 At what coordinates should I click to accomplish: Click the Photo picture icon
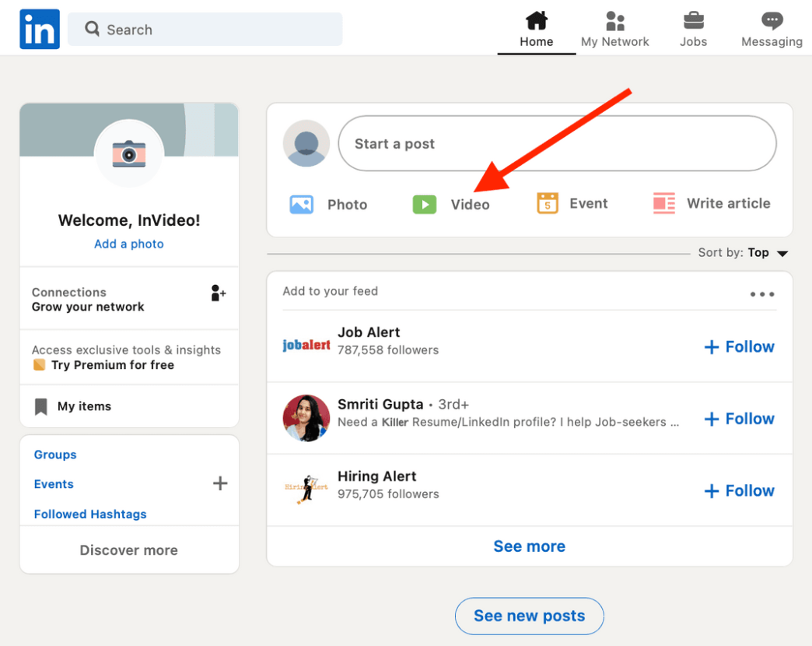coord(302,204)
